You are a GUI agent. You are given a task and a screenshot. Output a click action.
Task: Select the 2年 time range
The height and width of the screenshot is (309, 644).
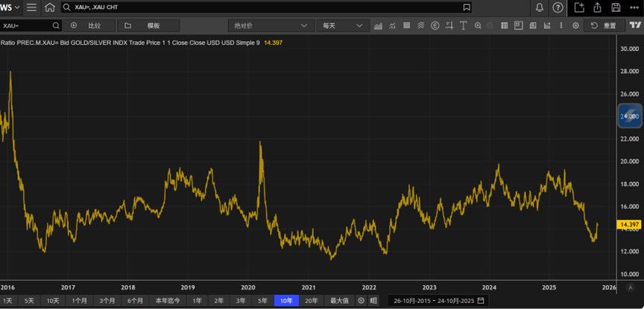[x=219, y=301]
